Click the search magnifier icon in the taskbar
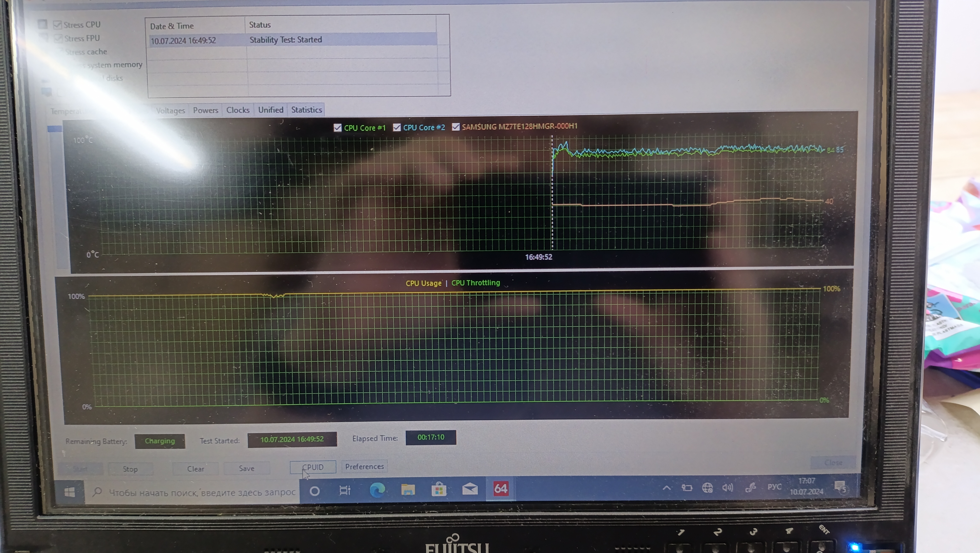 point(97,492)
